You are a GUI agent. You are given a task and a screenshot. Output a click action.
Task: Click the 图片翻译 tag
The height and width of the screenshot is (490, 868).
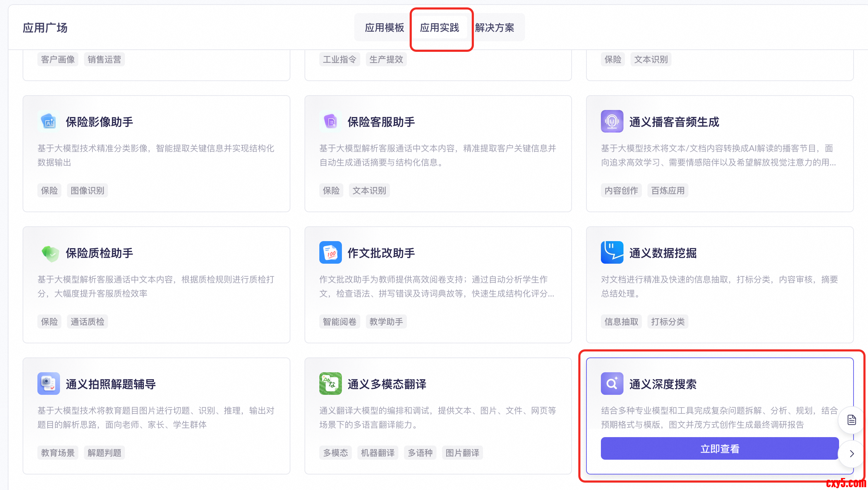(462, 453)
